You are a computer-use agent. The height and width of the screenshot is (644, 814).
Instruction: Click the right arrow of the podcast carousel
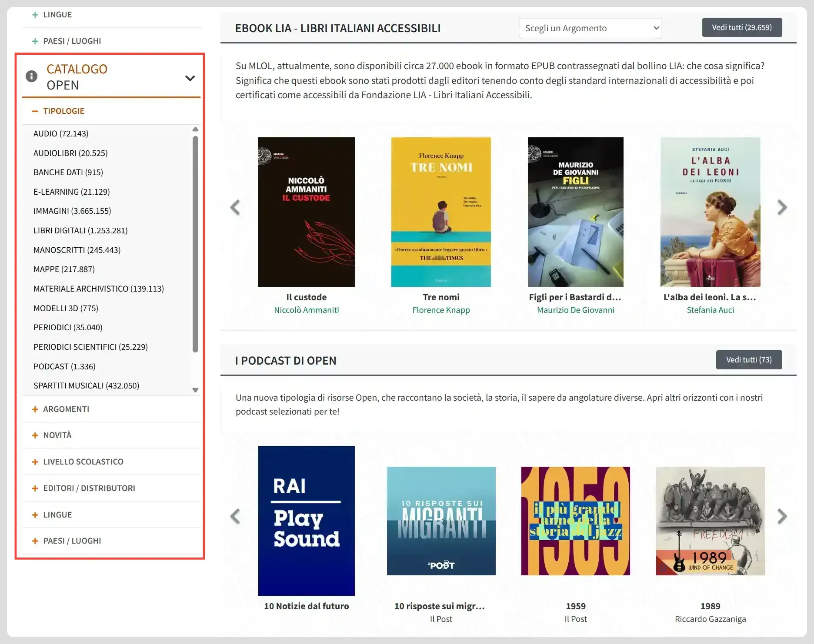click(782, 516)
